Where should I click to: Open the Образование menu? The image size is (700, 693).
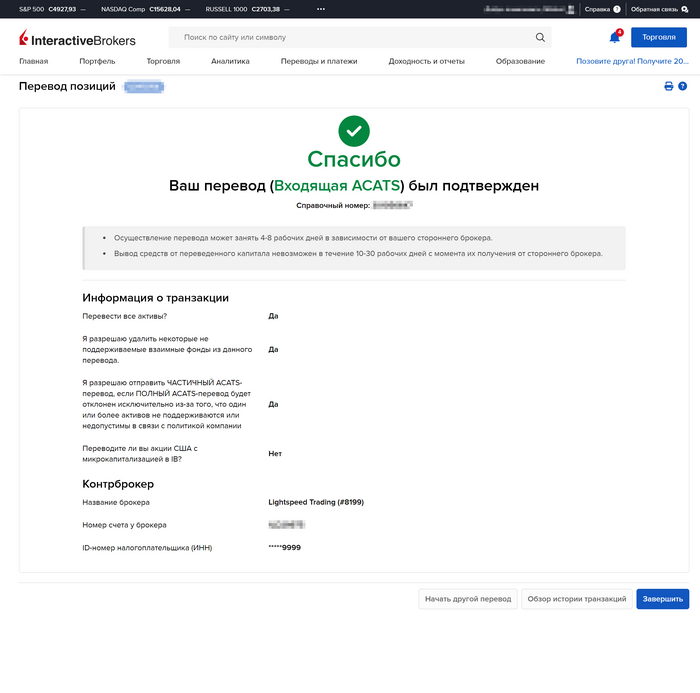(x=520, y=61)
